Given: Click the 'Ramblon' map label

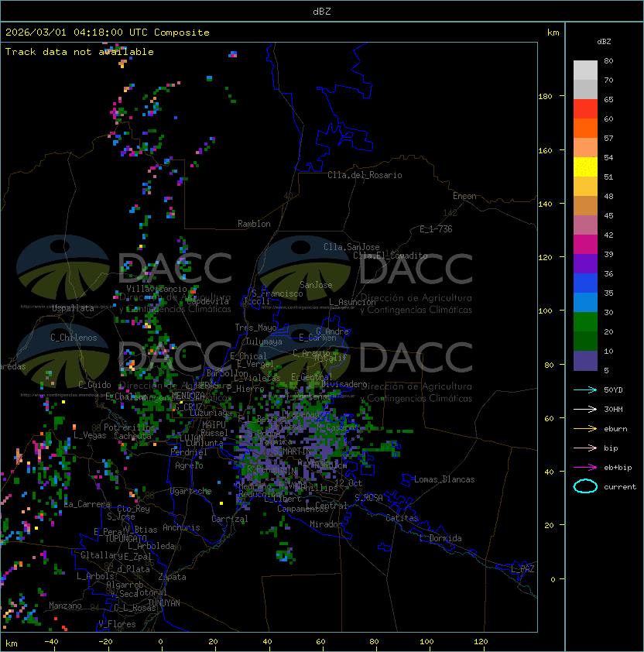Looking at the screenshot, I should pos(254,224).
